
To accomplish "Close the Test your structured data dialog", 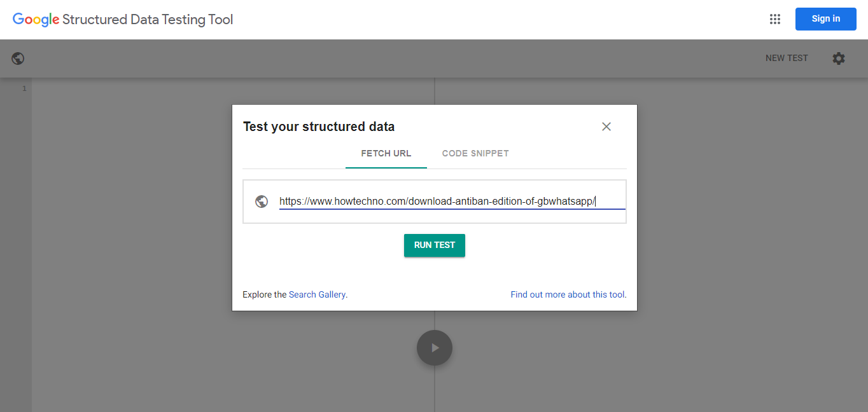I will [x=606, y=127].
